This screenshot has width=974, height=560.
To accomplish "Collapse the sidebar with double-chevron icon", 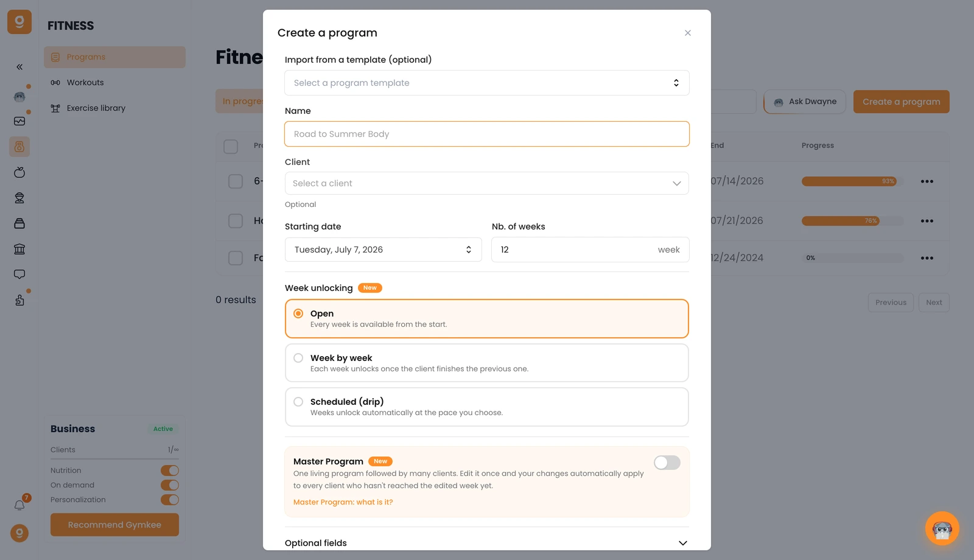I will click(19, 67).
